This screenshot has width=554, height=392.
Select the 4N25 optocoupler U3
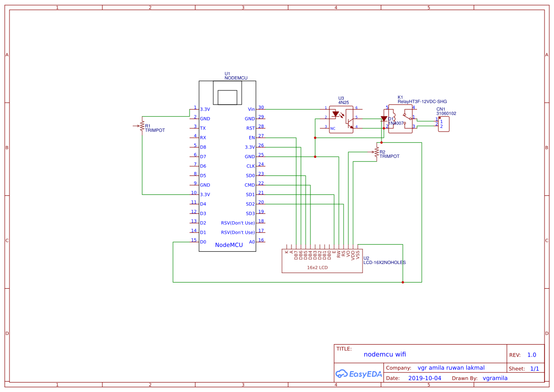pyautogui.click(x=341, y=119)
